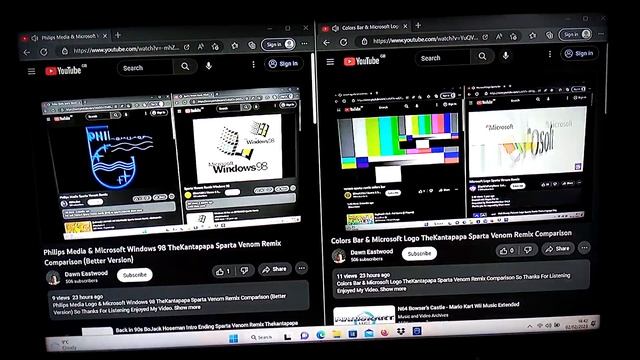Click search magnifier button in right window
This screenshot has height=360, width=640.
tap(482, 56)
